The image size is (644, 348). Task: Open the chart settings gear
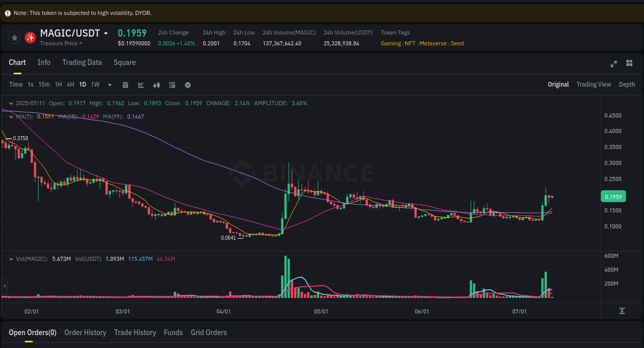(188, 85)
